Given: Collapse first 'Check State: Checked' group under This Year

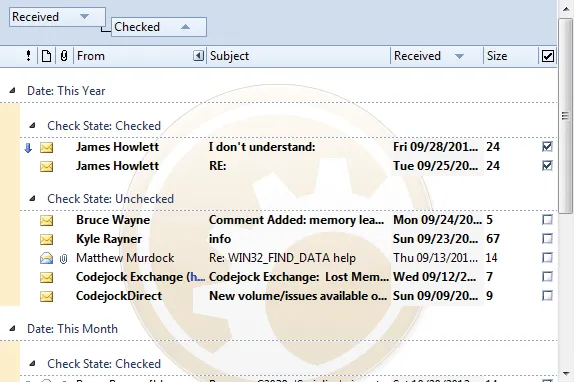Looking at the screenshot, I should 33,126.
